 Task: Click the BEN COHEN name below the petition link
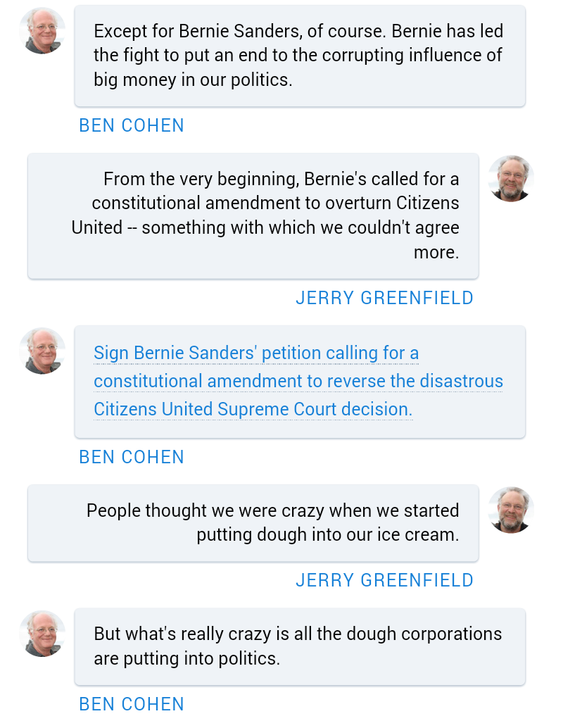pos(132,457)
